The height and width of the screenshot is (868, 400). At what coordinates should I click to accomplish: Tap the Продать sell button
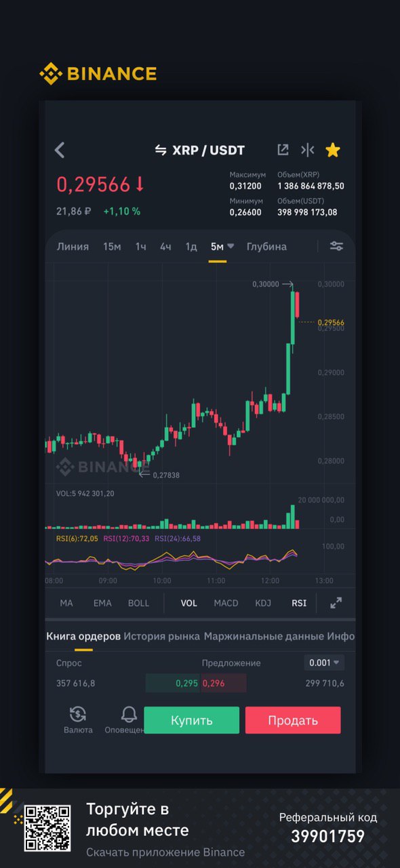293,720
